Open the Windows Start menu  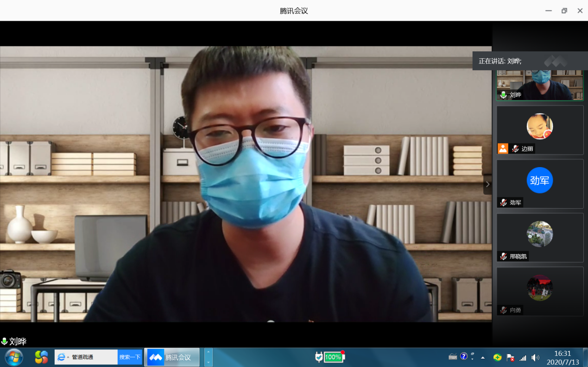click(x=14, y=357)
